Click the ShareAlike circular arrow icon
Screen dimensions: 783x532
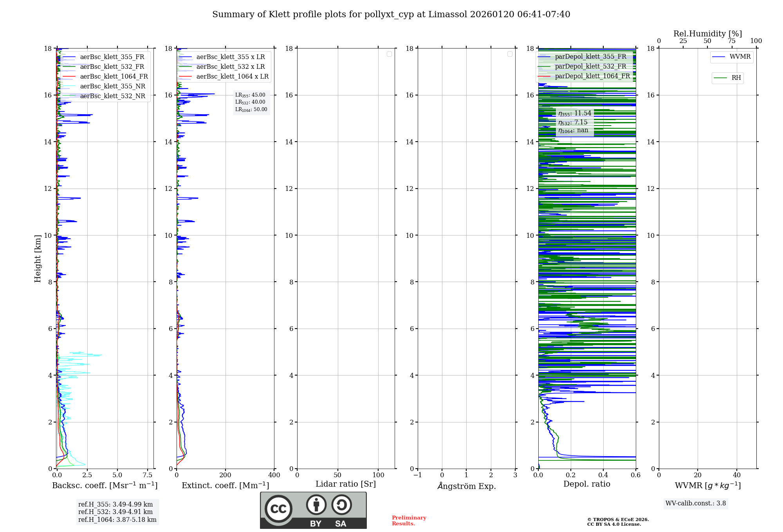pyautogui.click(x=341, y=505)
